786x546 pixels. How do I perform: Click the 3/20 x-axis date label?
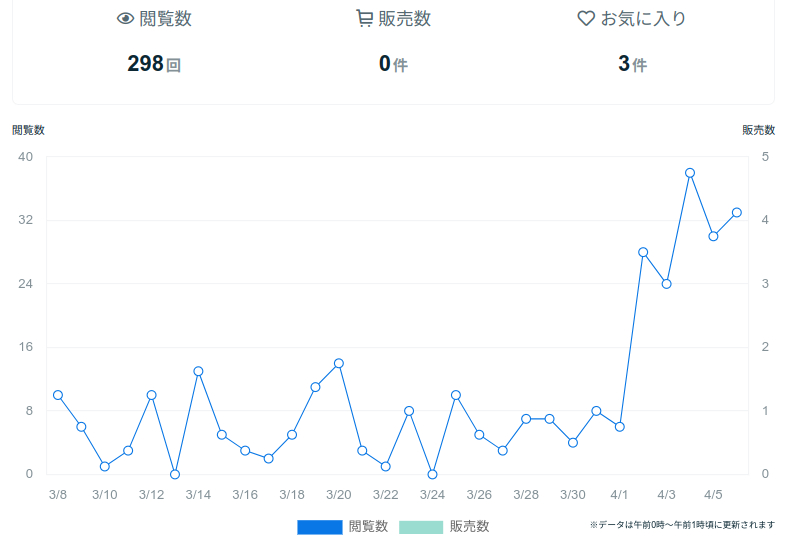click(339, 495)
